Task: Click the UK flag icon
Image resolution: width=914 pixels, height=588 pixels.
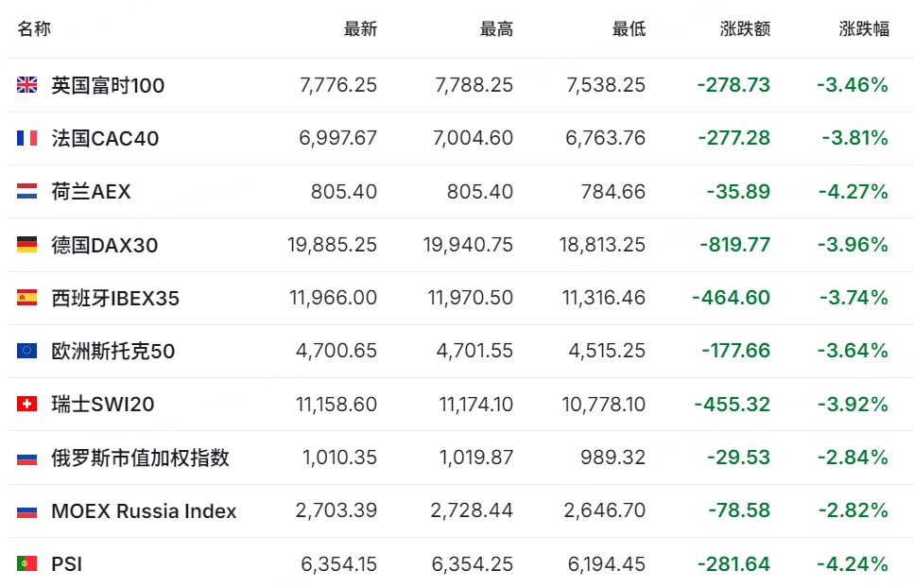Action: tap(26, 85)
